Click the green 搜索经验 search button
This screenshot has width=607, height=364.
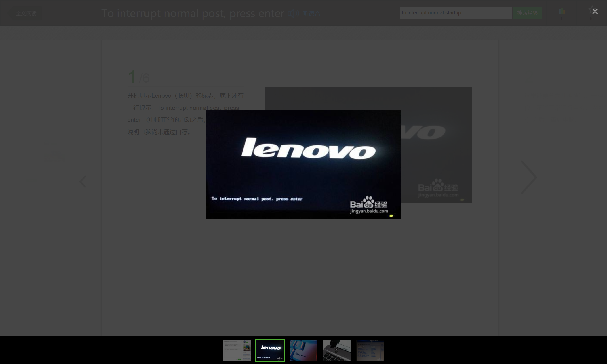click(528, 13)
